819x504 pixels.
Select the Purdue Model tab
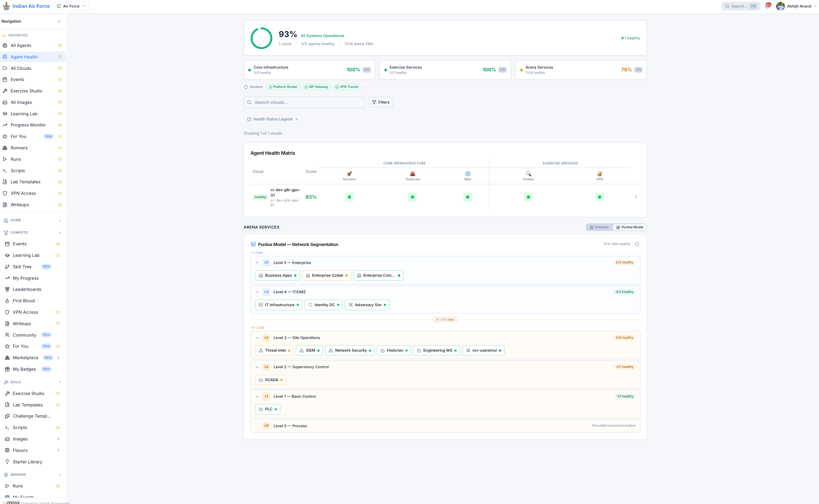tap(630, 227)
